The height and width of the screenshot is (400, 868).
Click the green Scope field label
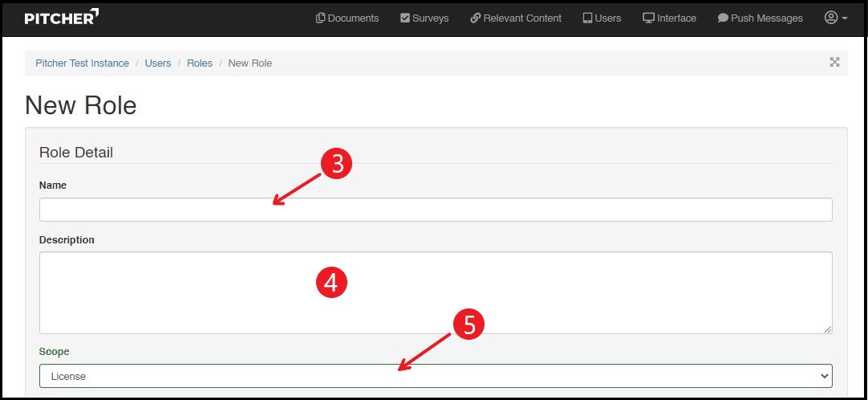point(55,352)
